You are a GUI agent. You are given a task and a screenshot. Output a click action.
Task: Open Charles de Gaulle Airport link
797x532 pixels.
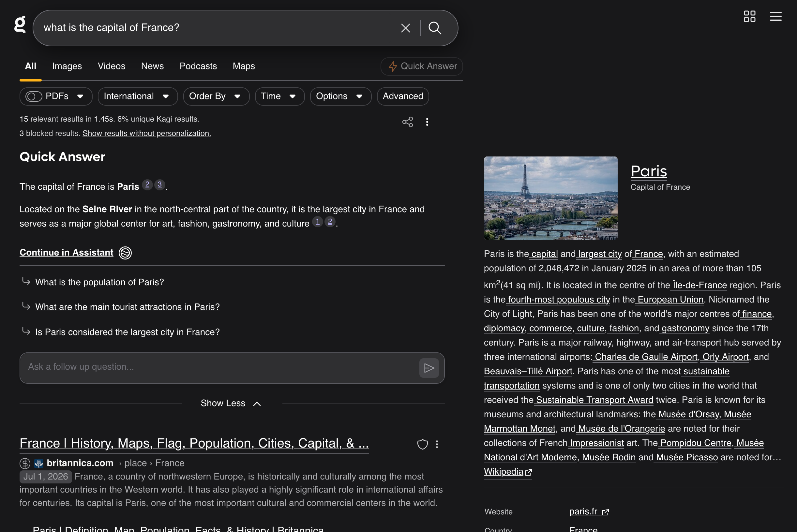pos(645,357)
